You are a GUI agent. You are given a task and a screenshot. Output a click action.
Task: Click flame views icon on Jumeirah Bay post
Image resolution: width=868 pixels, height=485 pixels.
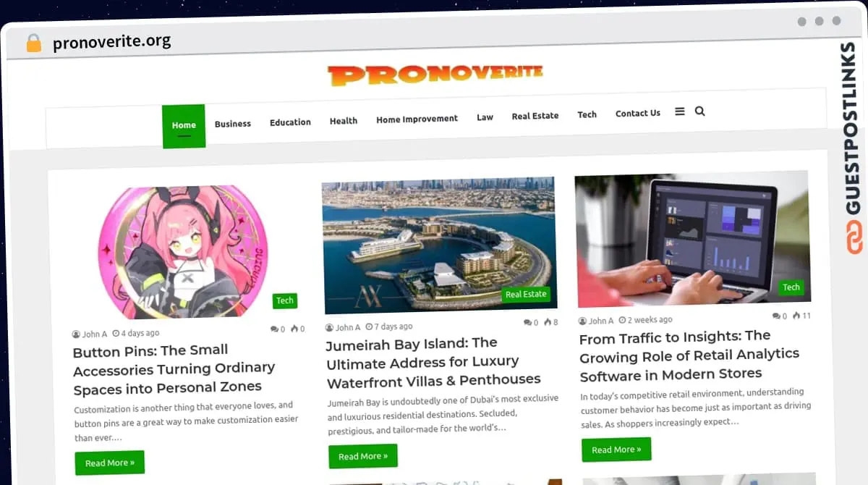tap(548, 322)
